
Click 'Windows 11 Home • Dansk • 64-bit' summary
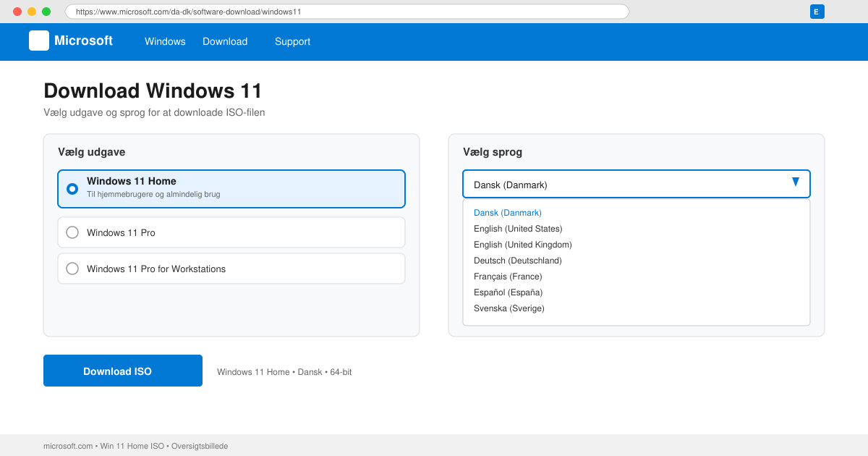(284, 372)
